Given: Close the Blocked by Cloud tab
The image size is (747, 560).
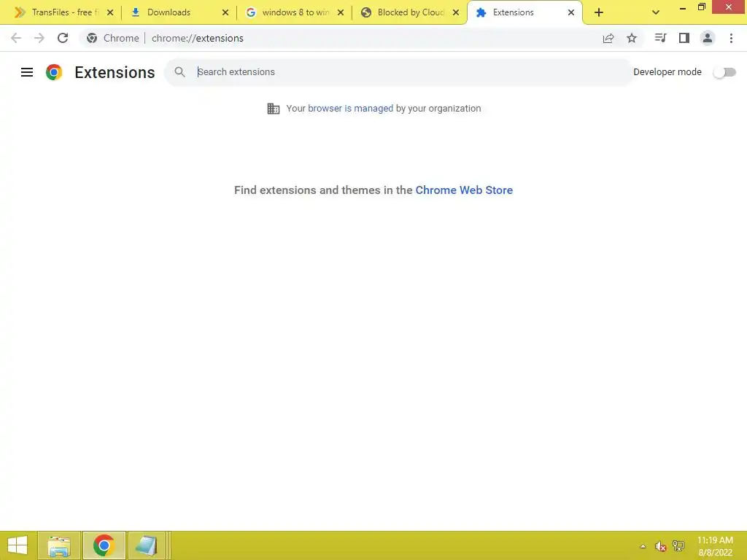Looking at the screenshot, I should (456, 12).
